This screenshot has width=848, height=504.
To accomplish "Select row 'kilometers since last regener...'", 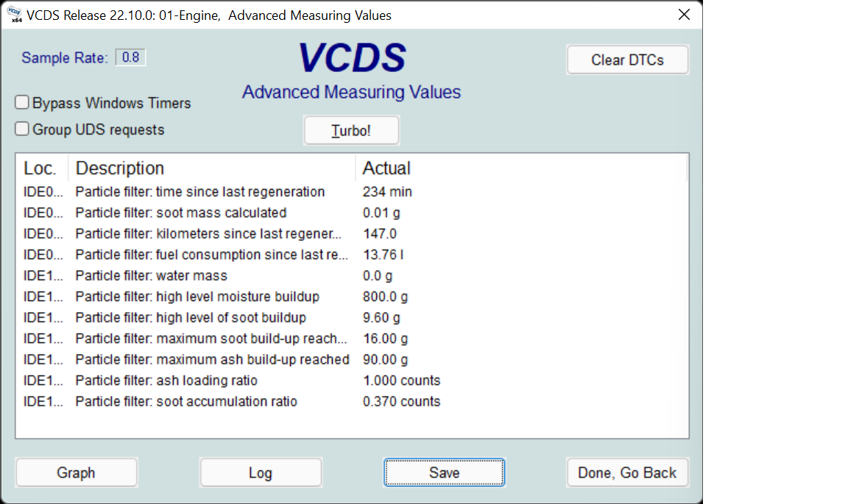I will (x=352, y=234).
